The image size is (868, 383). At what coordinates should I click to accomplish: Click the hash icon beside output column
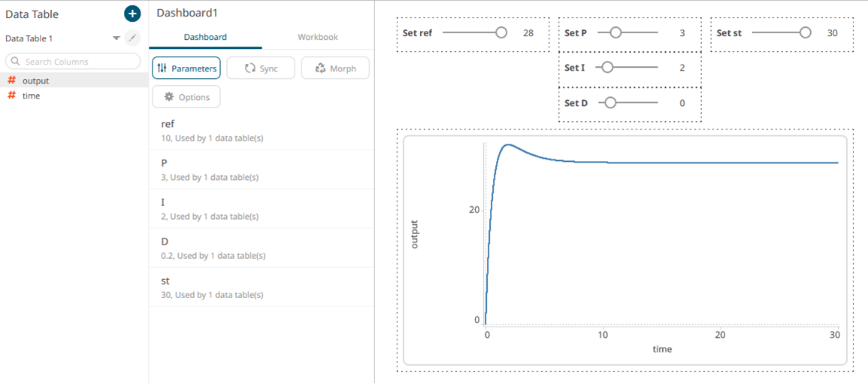pyautogui.click(x=11, y=81)
